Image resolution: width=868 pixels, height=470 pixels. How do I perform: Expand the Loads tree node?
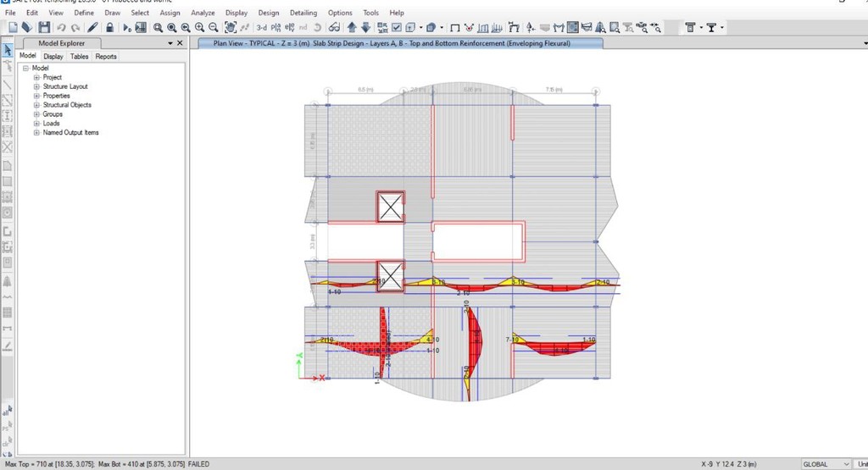(36, 124)
